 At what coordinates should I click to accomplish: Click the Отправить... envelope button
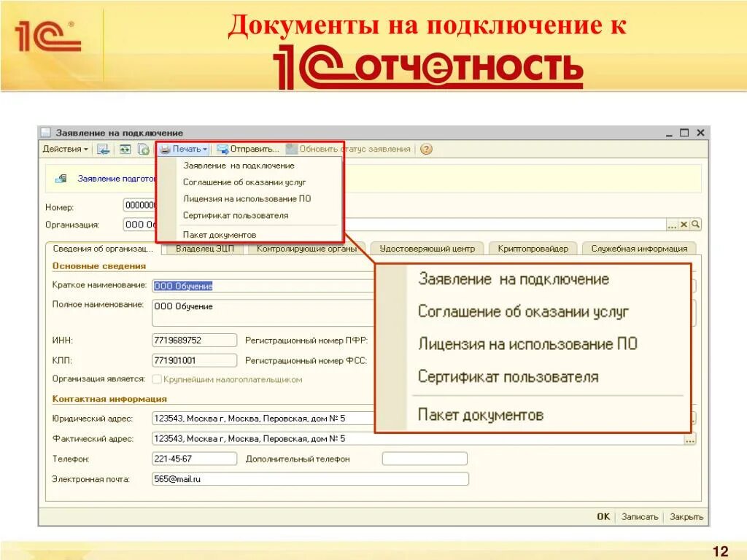coord(248,149)
